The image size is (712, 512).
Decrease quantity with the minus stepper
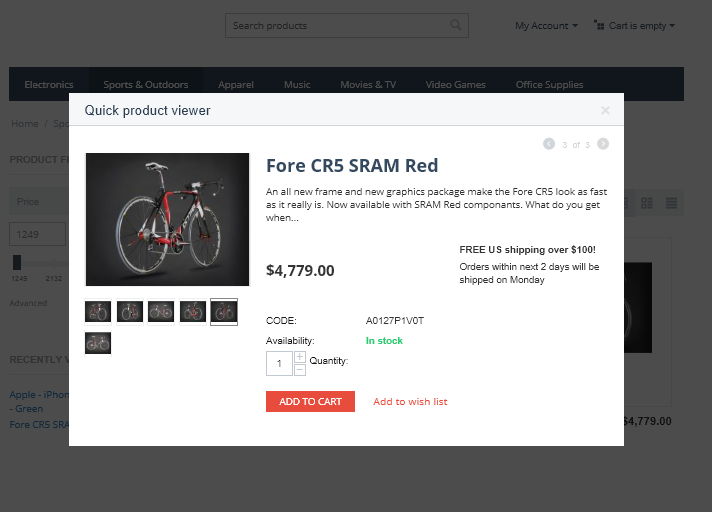pos(300,370)
